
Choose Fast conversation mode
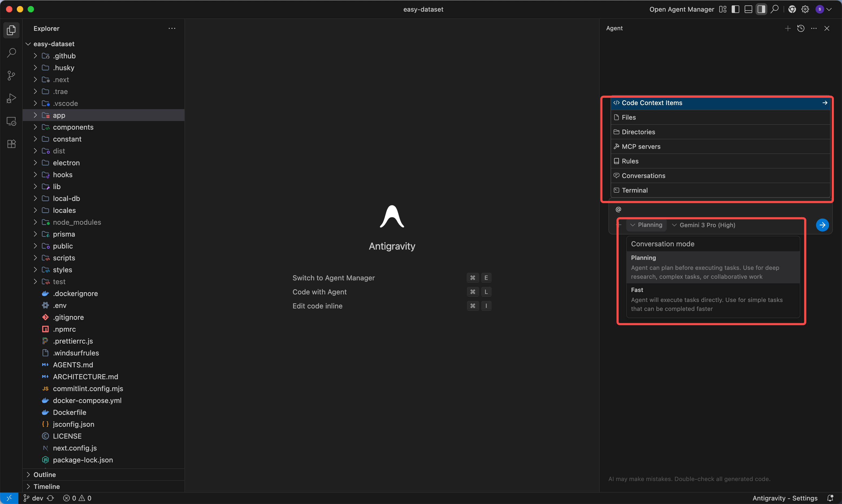coord(706,299)
